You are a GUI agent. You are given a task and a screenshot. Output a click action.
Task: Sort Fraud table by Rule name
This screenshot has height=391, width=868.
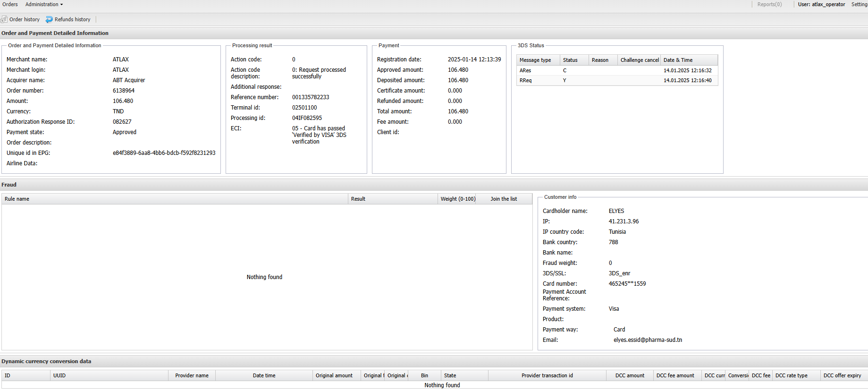17,199
